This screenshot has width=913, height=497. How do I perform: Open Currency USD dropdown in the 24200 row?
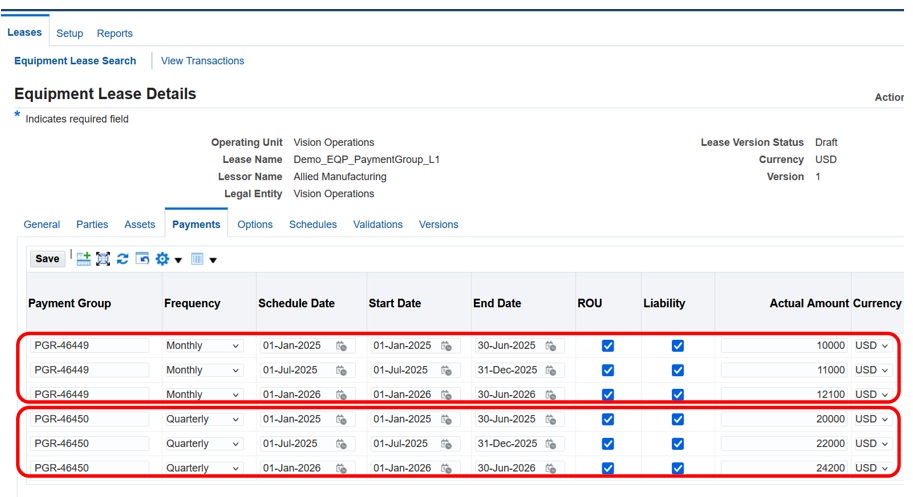tap(872, 468)
